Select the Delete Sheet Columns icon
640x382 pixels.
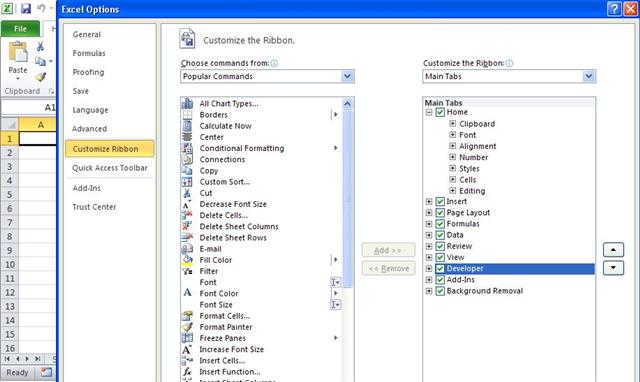187,226
